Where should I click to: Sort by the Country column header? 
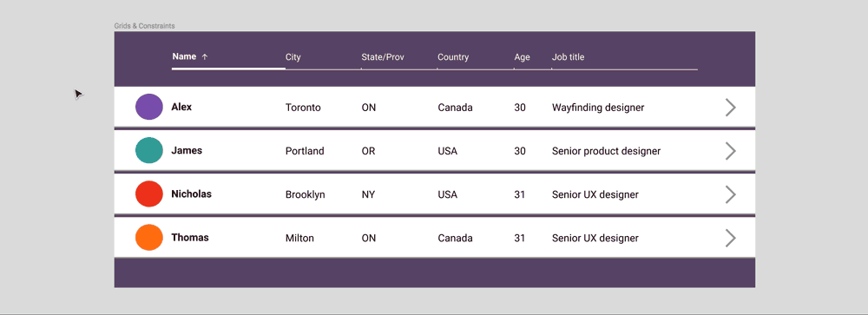453,57
